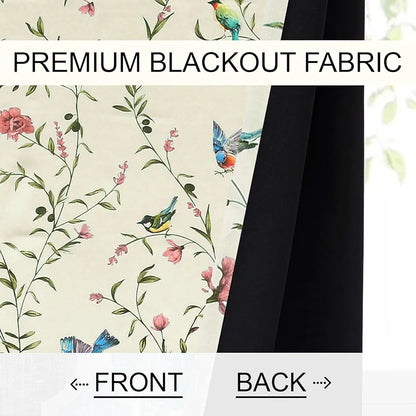This screenshot has height=416, width=416.
Task: Click the left dotted arrow beside FRONT
Action: (79, 384)
